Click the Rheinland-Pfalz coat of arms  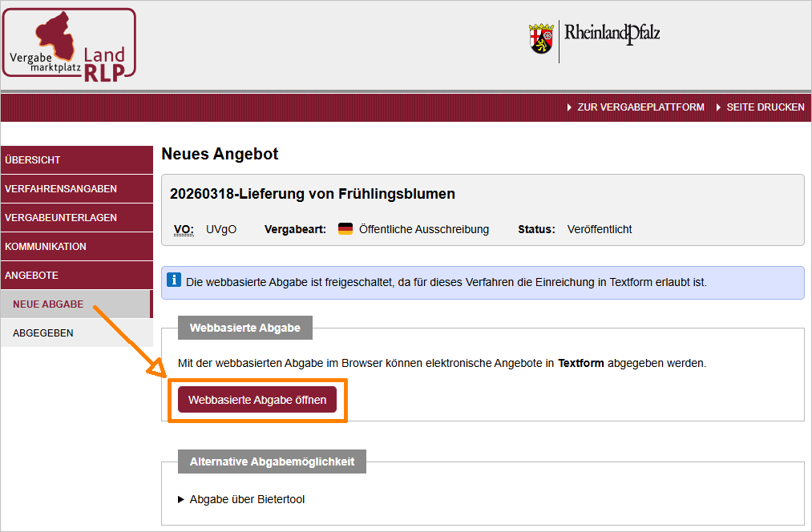[x=541, y=38]
